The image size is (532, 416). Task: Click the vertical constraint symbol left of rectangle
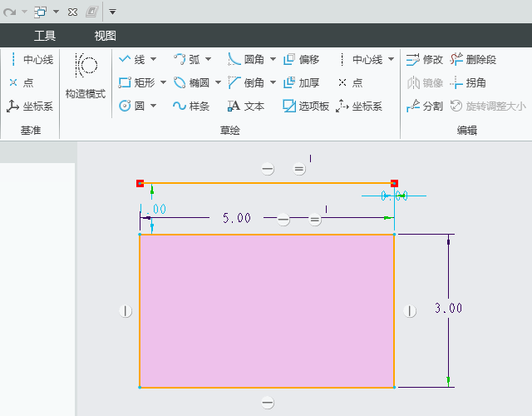point(126,310)
